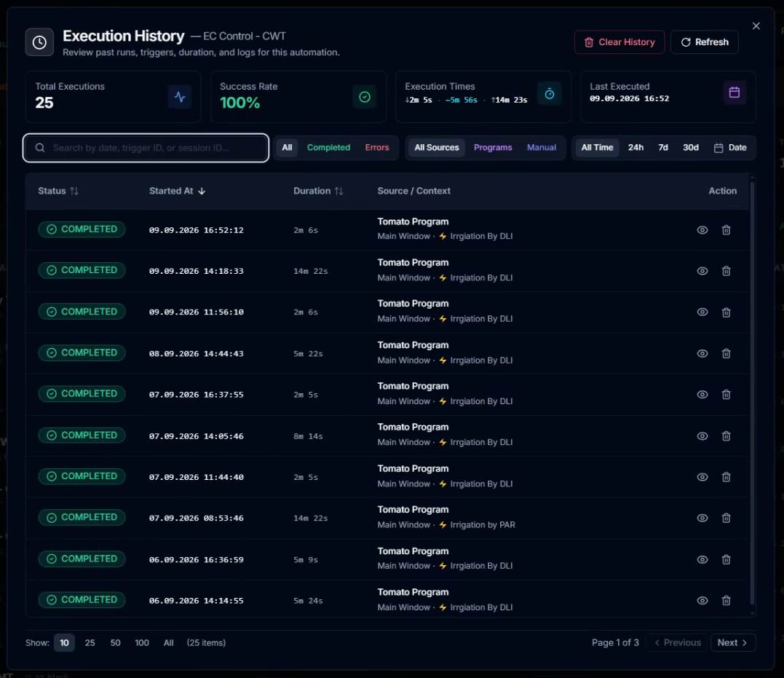Show 10 items per page
Screen dimensions: 784x678
pyautogui.click(x=65, y=642)
